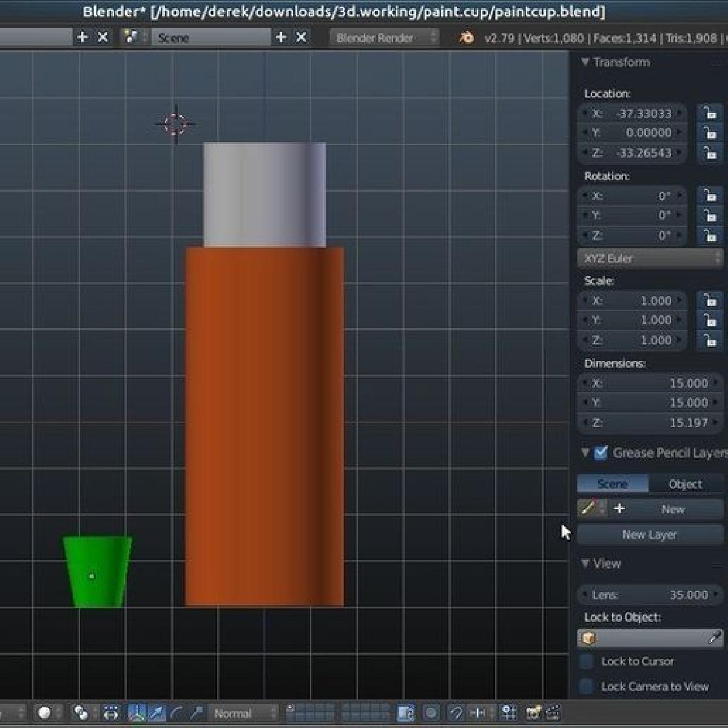Switch to the Object grease pencil tab
Image resolution: width=728 pixels, height=728 pixels.
coord(685,484)
